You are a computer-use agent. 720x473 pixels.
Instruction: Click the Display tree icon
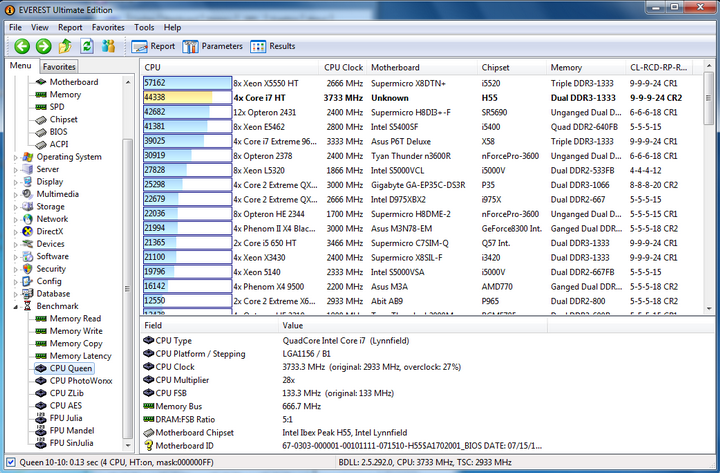click(28, 182)
